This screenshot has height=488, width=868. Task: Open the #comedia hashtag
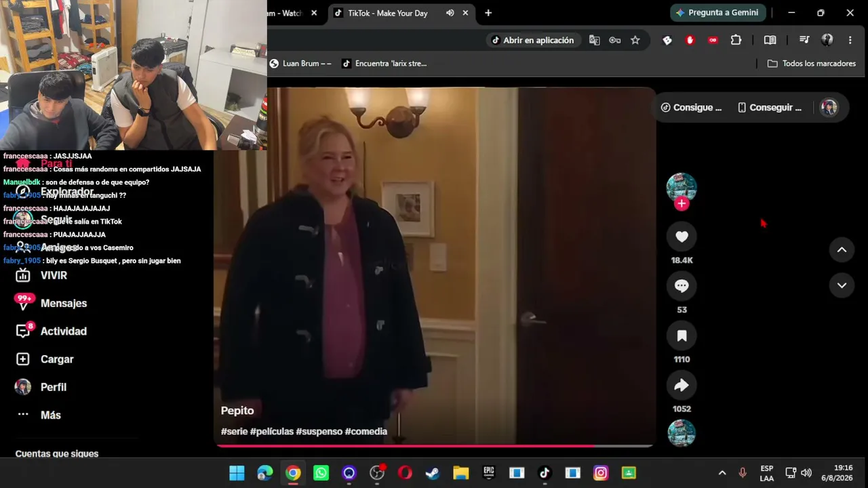(x=366, y=432)
